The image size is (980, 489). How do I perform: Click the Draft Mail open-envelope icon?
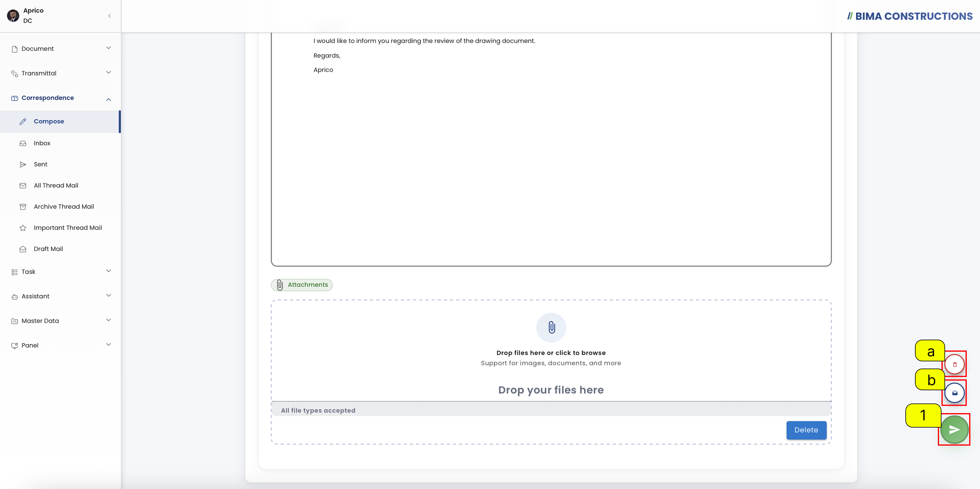[23, 249]
